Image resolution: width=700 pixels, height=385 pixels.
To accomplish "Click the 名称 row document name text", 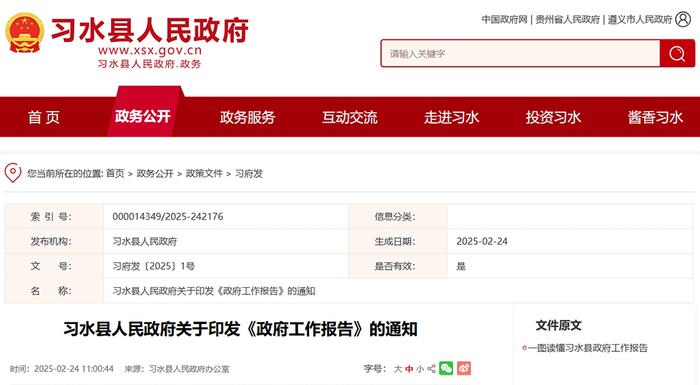I will [214, 291].
